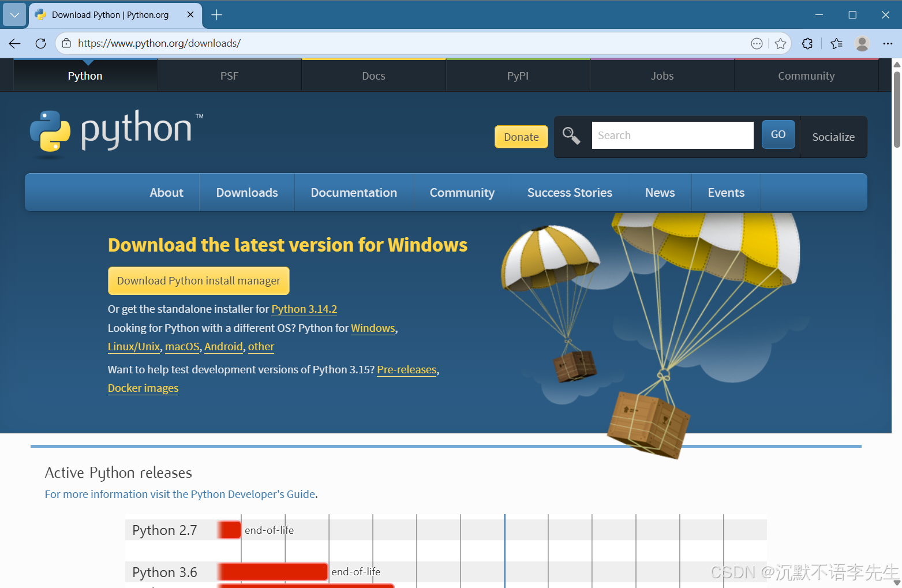Add this page to favorites star
902x588 pixels.
pos(780,43)
